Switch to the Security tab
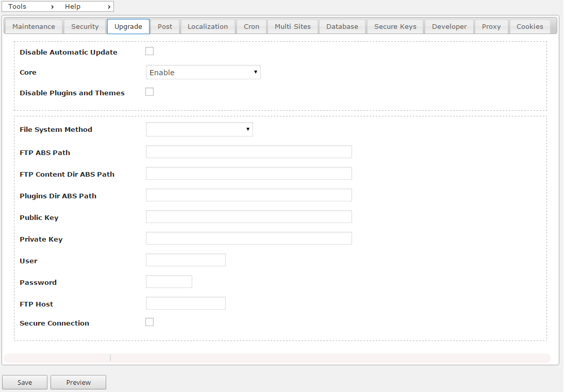The width and height of the screenshot is (565, 392). [85, 27]
